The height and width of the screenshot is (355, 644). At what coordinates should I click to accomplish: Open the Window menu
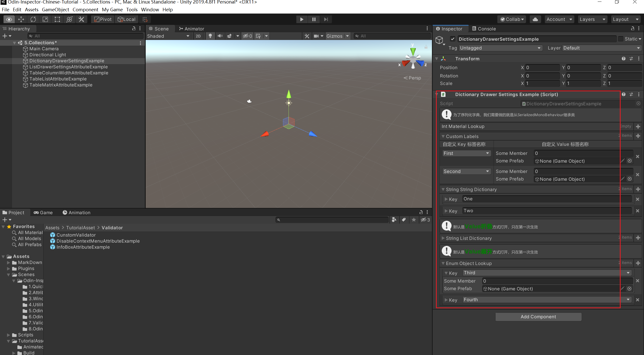tap(150, 10)
